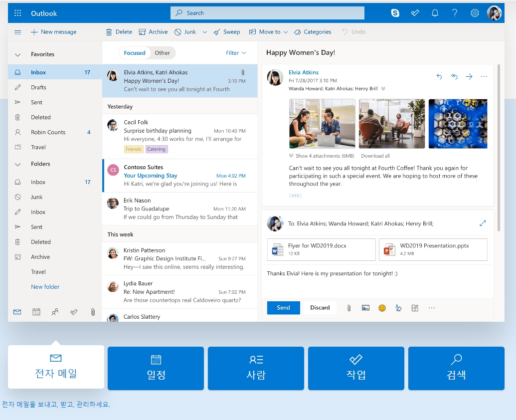Open the help question mark
The width and height of the screenshot is (516, 420).
click(455, 13)
